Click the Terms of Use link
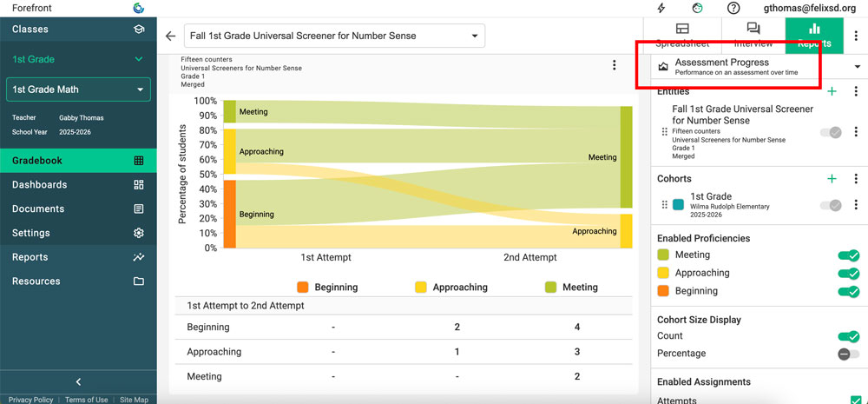The image size is (868, 404). coord(87,400)
